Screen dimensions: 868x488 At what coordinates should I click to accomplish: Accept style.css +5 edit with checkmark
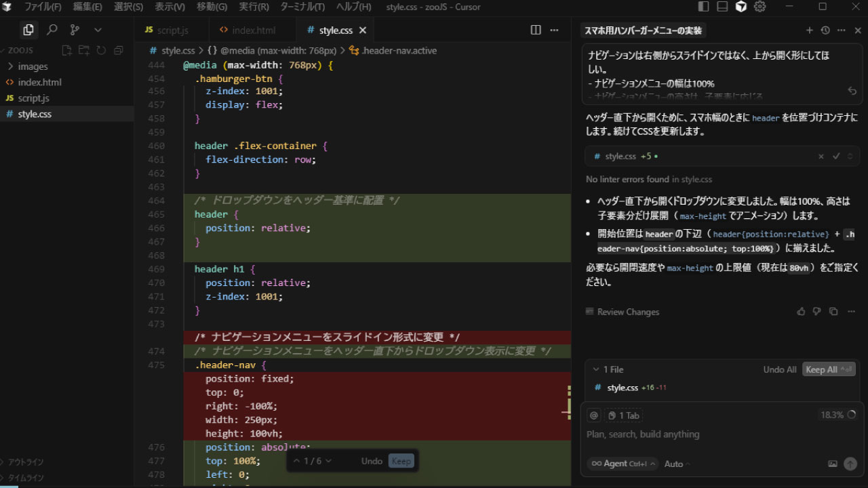(x=836, y=157)
